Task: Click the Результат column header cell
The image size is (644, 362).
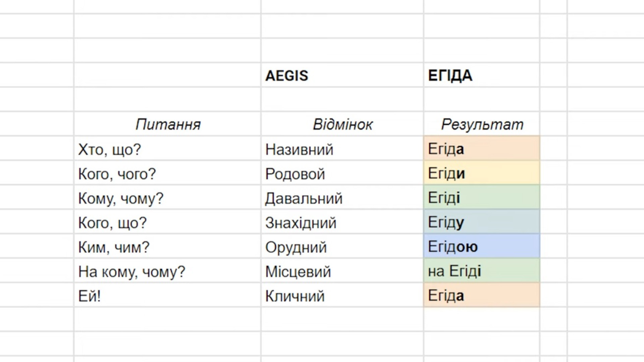Action: [x=482, y=124]
